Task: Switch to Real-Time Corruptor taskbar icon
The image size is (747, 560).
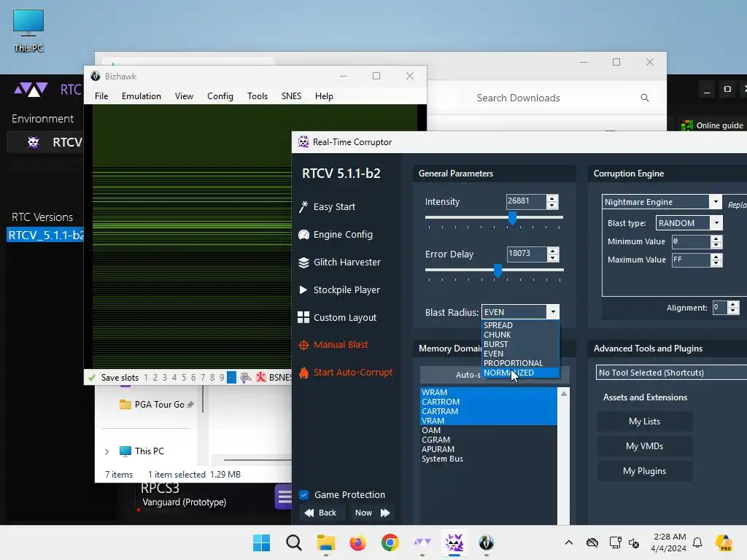Action: pos(454,542)
